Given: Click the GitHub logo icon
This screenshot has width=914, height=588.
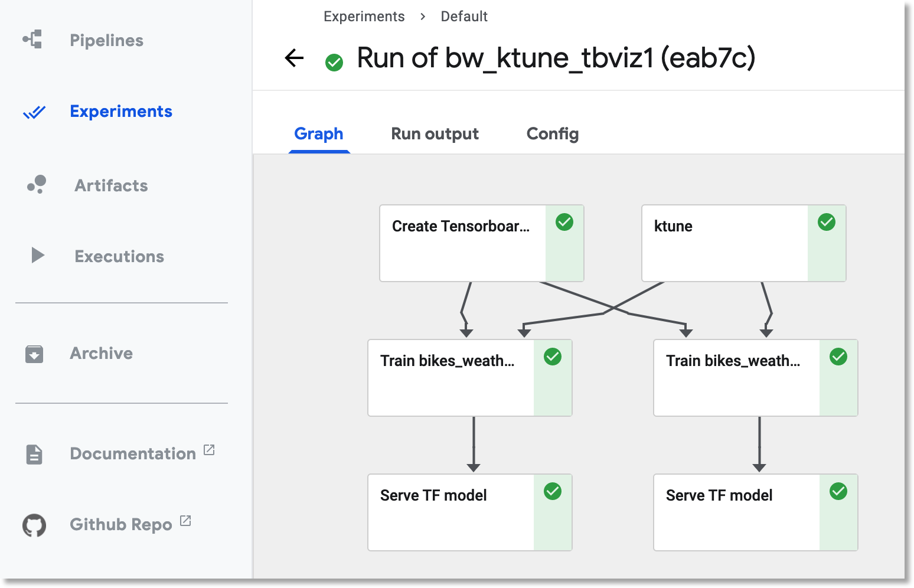Looking at the screenshot, I should coord(34,525).
